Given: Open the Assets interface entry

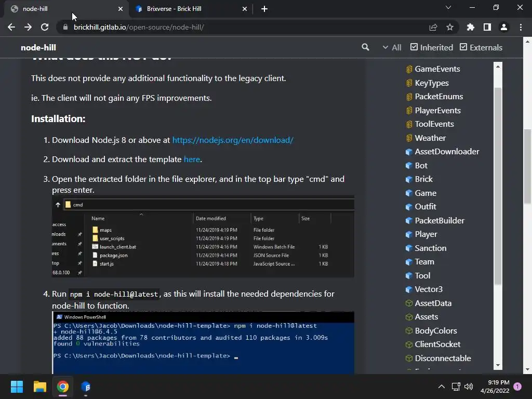Looking at the screenshot, I should coord(422,316).
